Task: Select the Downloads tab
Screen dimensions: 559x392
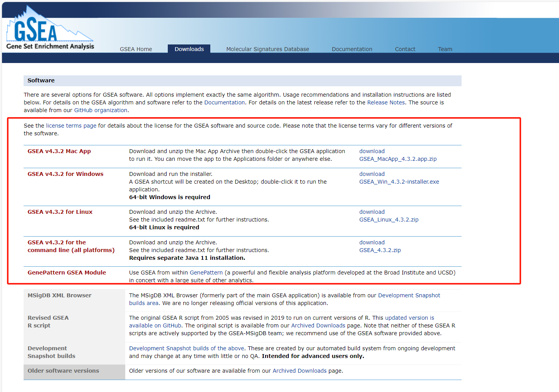Action: tap(189, 49)
